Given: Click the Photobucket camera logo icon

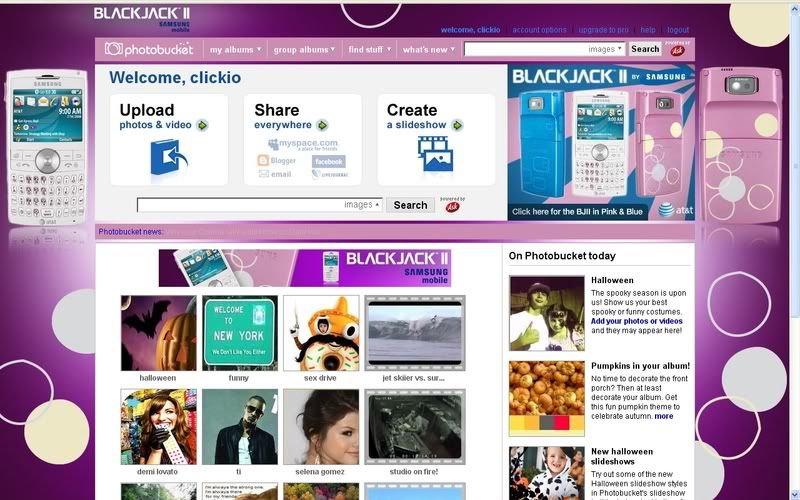Looking at the screenshot, I should click(x=113, y=49).
